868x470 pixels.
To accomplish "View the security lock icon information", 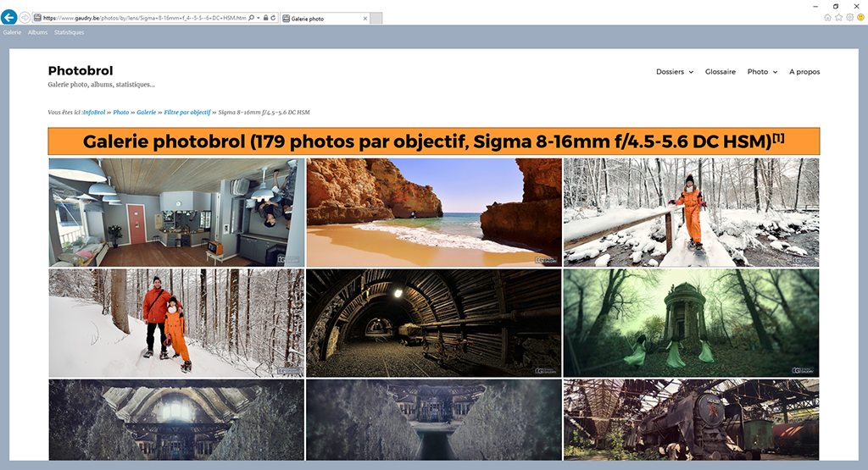I will click(x=265, y=19).
